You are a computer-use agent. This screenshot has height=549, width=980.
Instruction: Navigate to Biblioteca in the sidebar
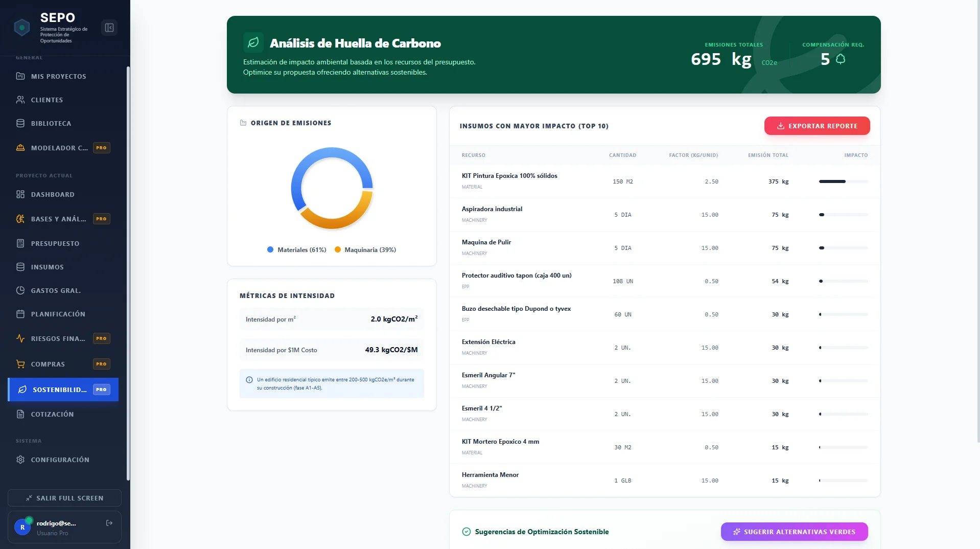[x=51, y=123]
